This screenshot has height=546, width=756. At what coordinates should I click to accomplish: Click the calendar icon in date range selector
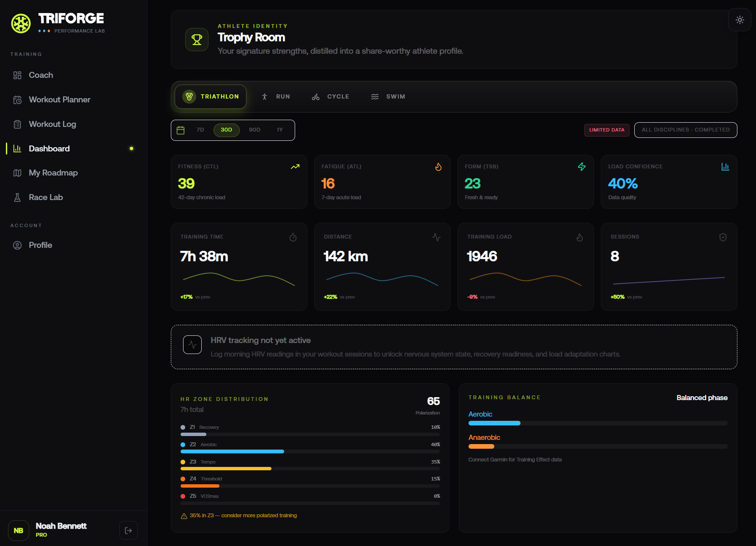pyautogui.click(x=181, y=130)
